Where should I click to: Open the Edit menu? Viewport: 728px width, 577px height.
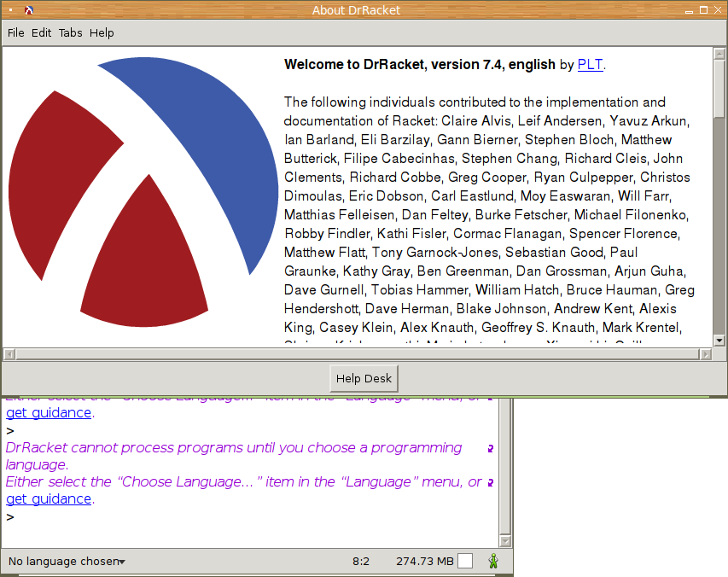[41, 33]
